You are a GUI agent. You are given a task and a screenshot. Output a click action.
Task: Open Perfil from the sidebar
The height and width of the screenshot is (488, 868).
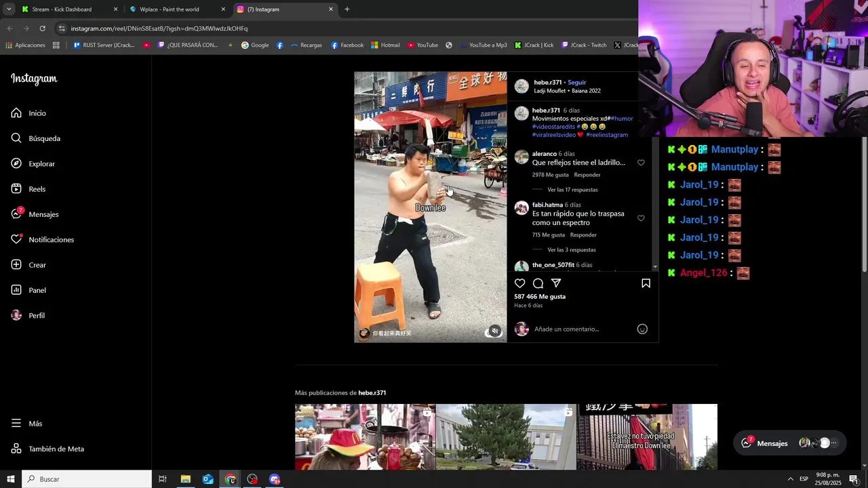pos(28,316)
